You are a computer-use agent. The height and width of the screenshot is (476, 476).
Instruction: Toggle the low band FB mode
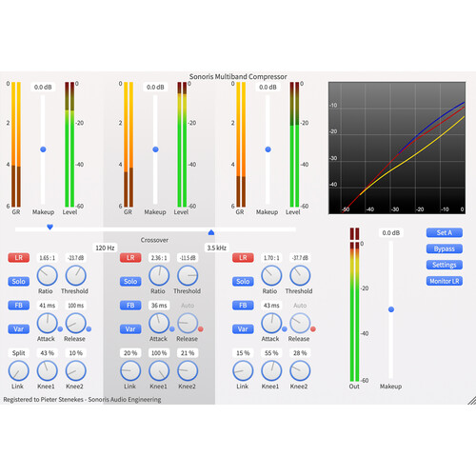[x=19, y=305]
